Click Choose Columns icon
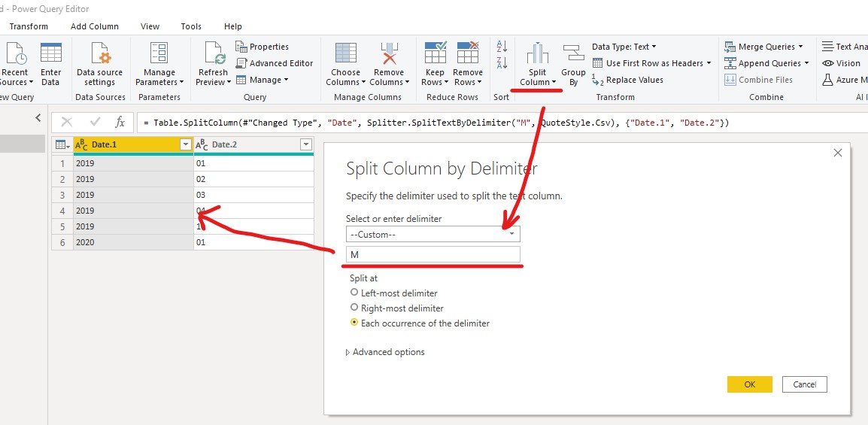 [x=345, y=53]
